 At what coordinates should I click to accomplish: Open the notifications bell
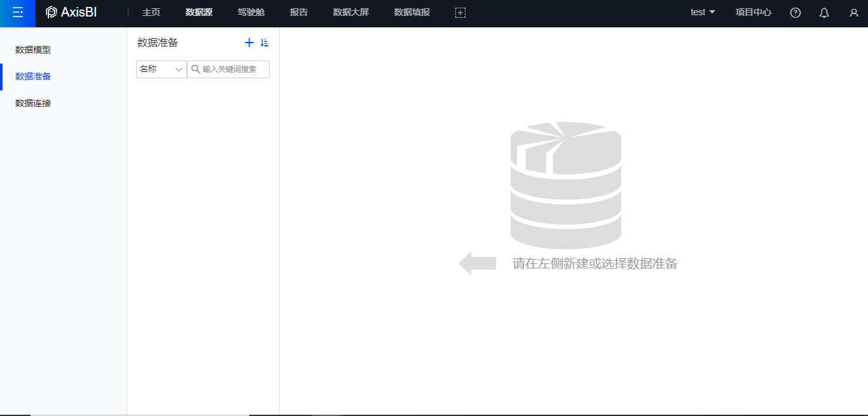tap(824, 13)
